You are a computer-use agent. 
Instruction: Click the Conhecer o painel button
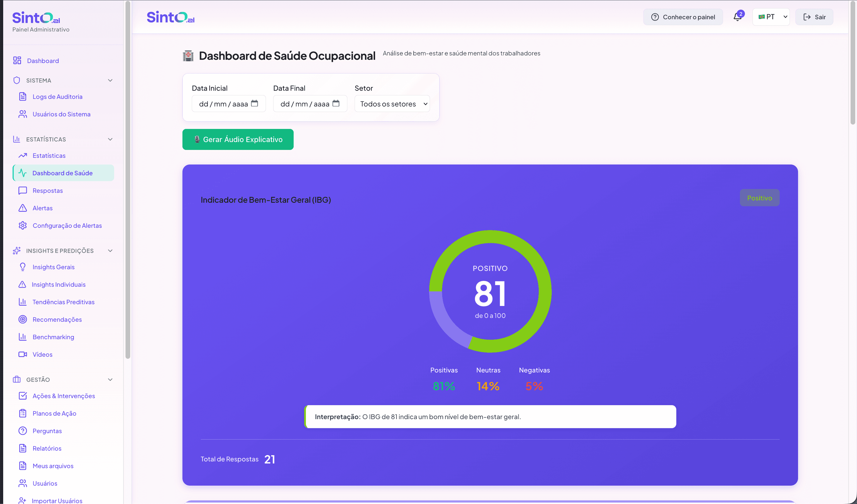pos(683,17)
